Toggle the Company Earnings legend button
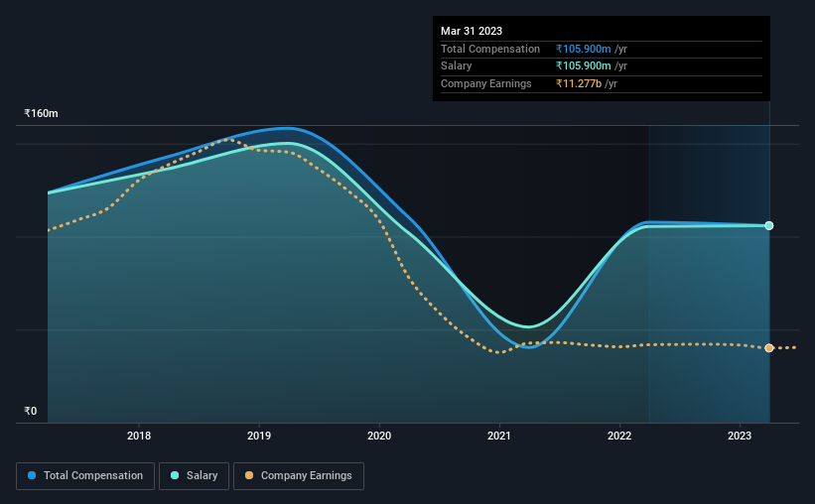 tap(299, 476)
